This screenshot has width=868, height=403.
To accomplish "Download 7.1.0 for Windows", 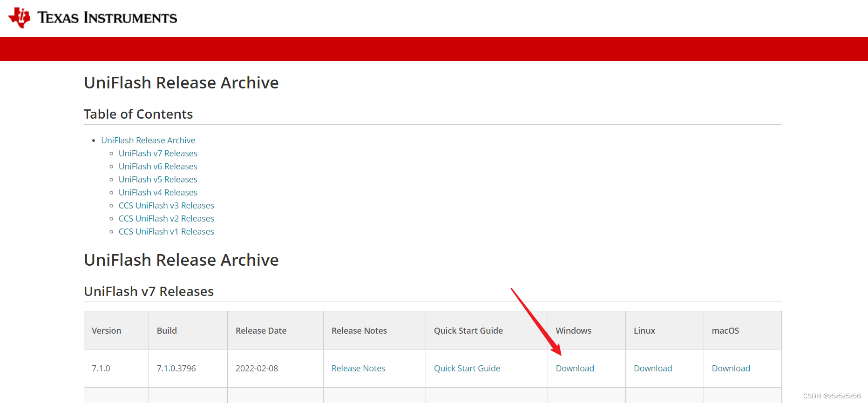I will [575, 368].
